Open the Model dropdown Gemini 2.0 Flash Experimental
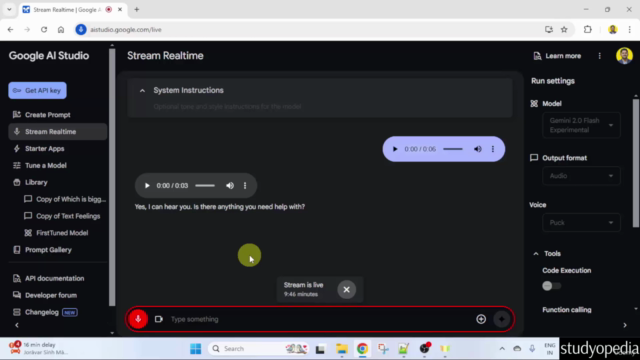This screenshot has height=360, width=640. [581, 125]
